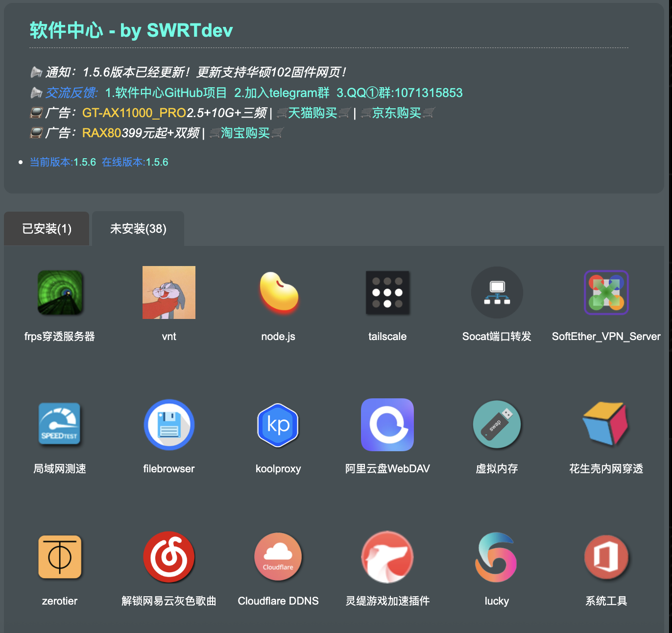Image resolution: width=672 pixels, height=633 pixels.
Task: Click the 天猫购买 link
Action: (312, 113)
